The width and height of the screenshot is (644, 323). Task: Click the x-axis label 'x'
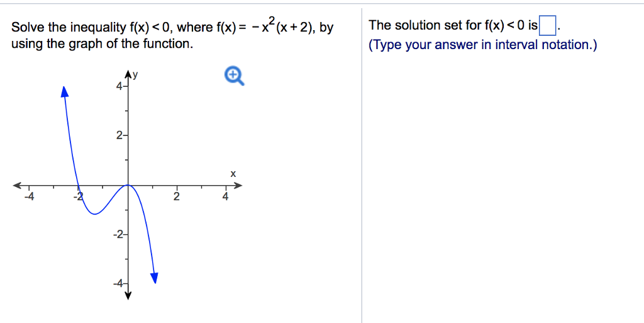(x=233, y=174)
